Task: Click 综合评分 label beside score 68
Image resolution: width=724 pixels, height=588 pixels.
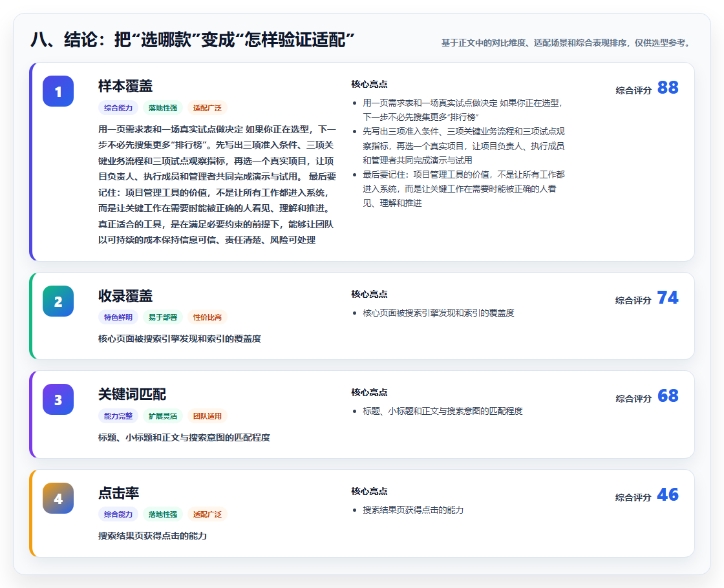Action: click(x=633, y=399)
